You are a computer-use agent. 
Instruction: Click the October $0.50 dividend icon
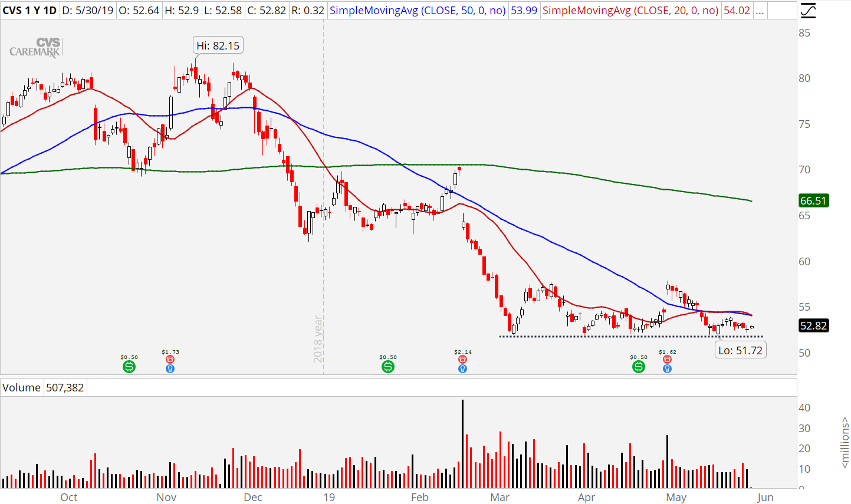pyautogui.click(x=129, y=367)
